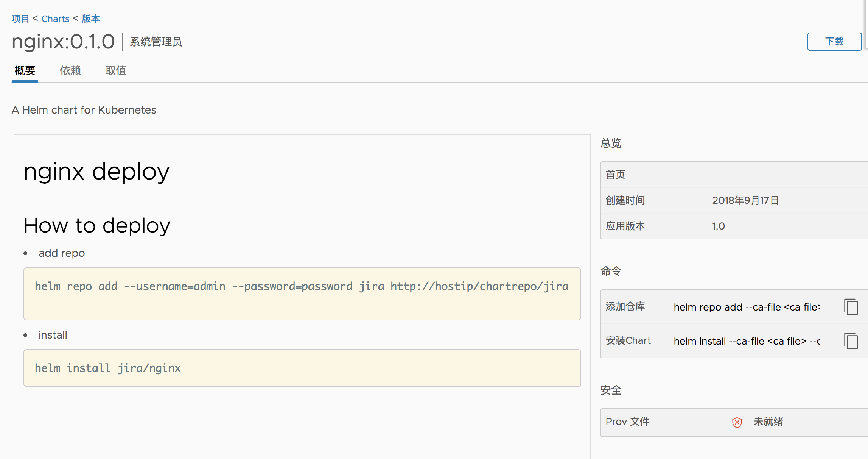Click the 下载 button
Screen dimensions: 868x459
[834, 42]
